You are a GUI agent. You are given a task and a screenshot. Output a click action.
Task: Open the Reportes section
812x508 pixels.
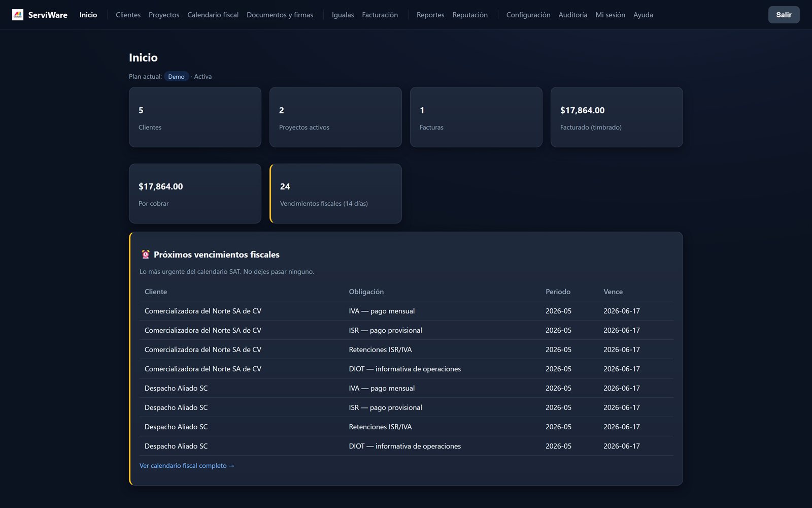coord(430,15)
